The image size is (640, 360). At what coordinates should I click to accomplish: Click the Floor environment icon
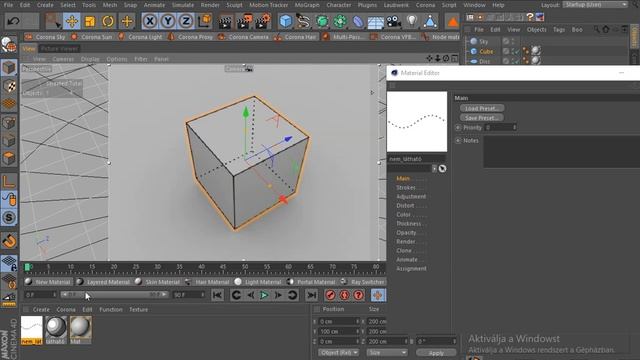376,22
